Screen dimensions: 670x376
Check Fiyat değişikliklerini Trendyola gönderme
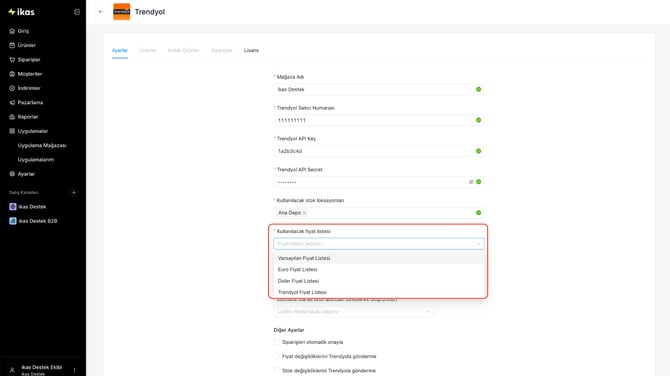[x=276, y=356]
